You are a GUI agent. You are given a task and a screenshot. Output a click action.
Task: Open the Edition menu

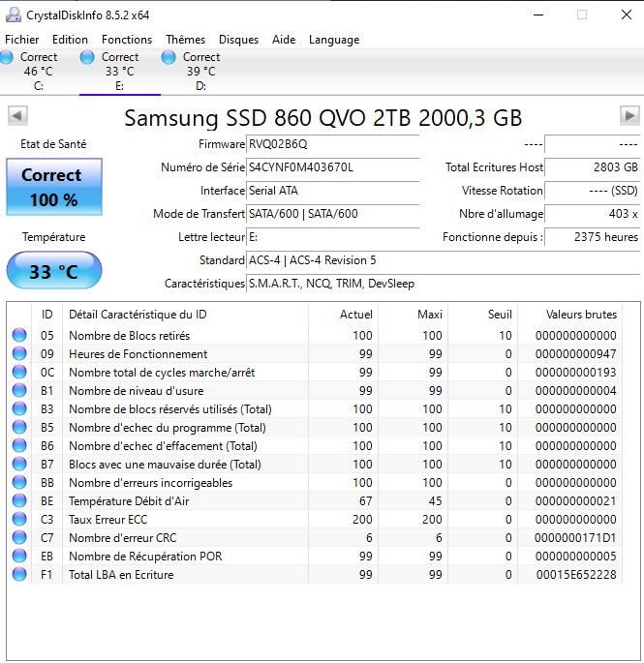tap(70, 40)
